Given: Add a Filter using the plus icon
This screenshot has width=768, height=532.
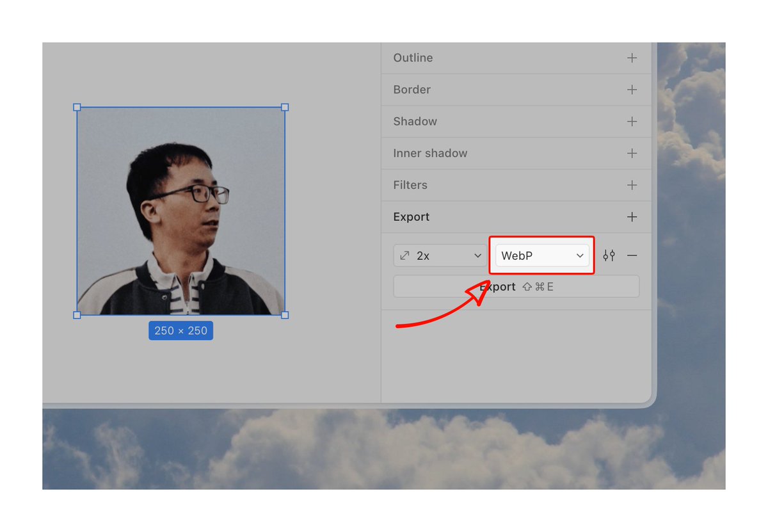Looking at the screenshot, I should (x=632, y=185).
